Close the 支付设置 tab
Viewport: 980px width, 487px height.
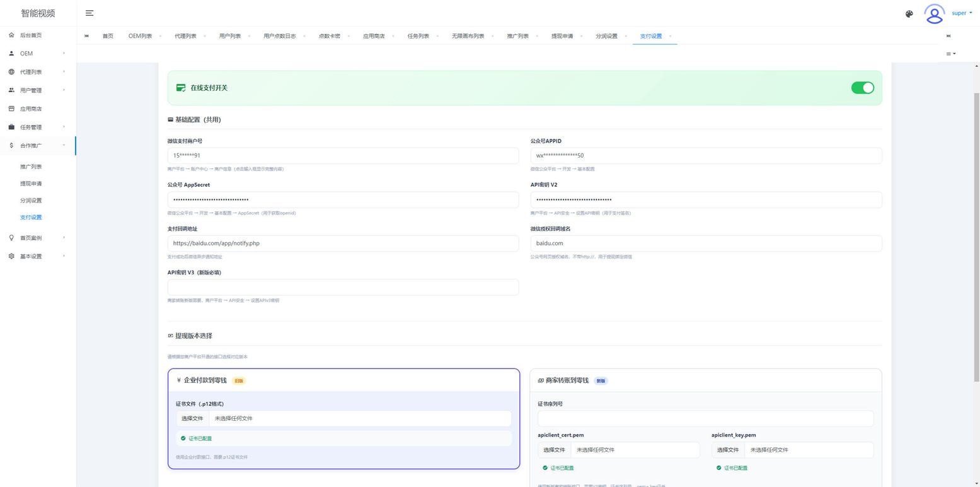click(x=670, y=36)
